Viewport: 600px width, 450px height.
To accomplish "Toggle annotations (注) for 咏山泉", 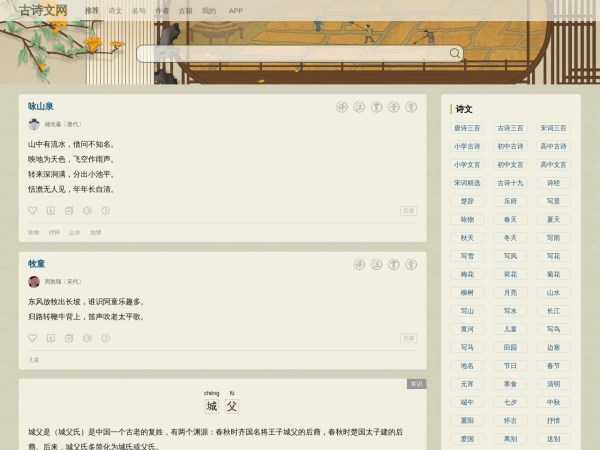I will click(x=359, y=107).
